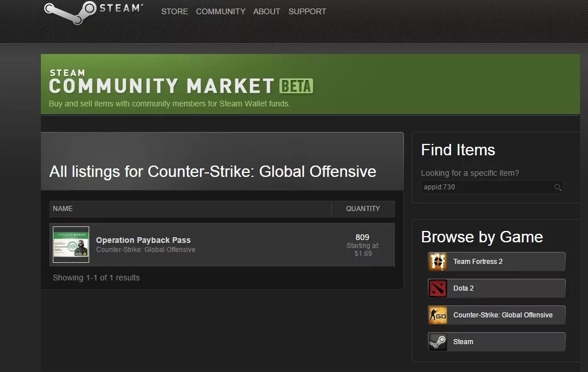Image resolution: width=588 pixels, height=372 pixels.
Task: Click the Community Market BETA banner title
Action: [x=181, y=82]
